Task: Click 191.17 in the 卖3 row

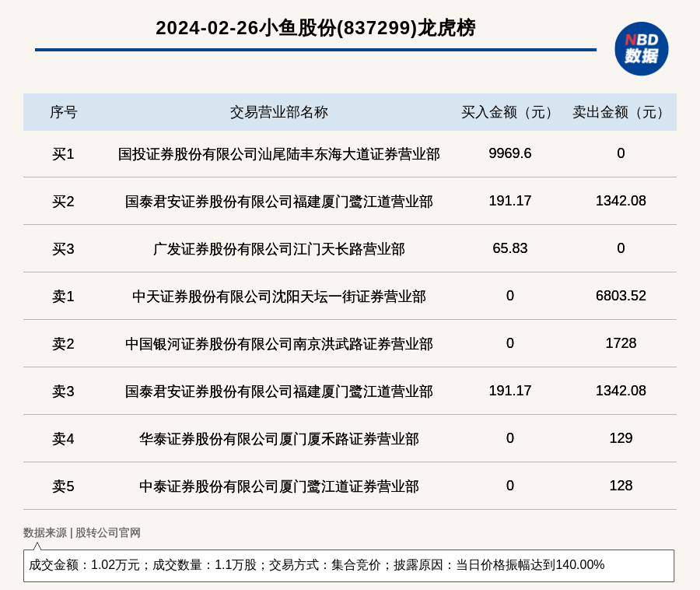Action: [x=509, y=391]
